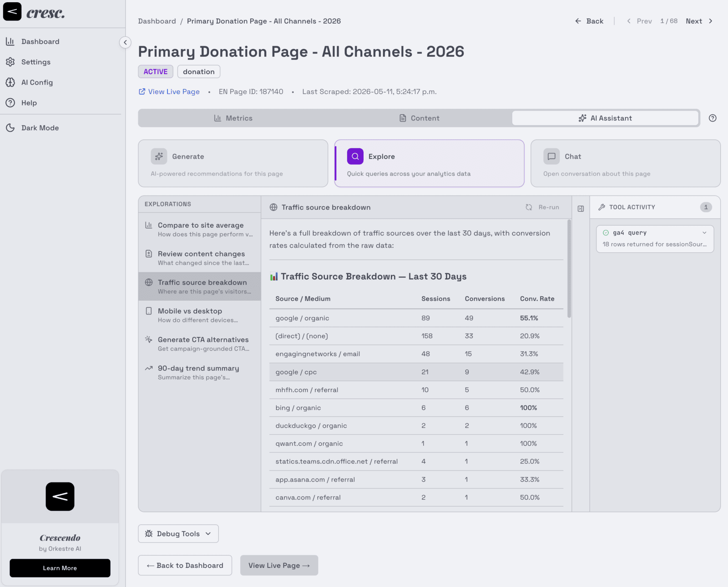Click the purple Explore search icon
Screen dimensions: 728x587
pos(355,156)
